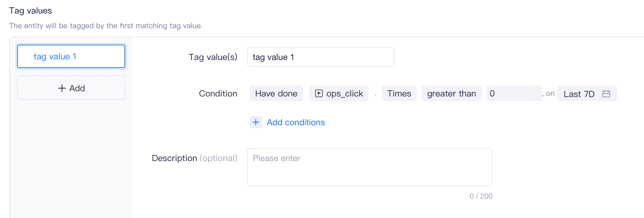Open the ops_click event selector
Viewport: 644px width, 218px height.
coord(339,93)
